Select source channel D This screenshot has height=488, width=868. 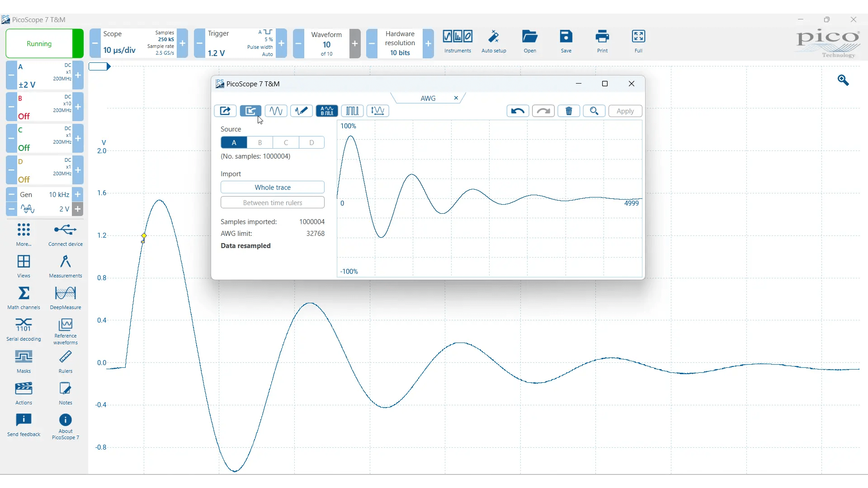[311, 143]
